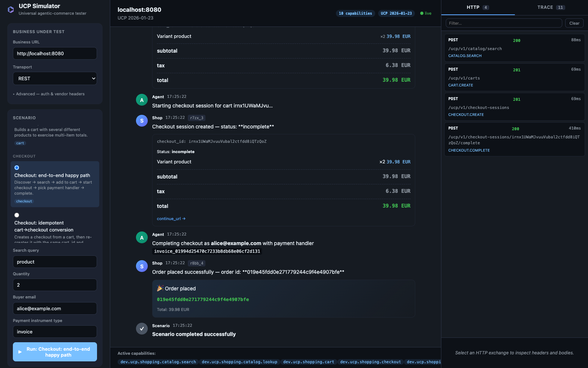This screenshot has width=588, height=368.
Task: Click the Clear button
Action: pyautogui.click(x=574, y=23)
